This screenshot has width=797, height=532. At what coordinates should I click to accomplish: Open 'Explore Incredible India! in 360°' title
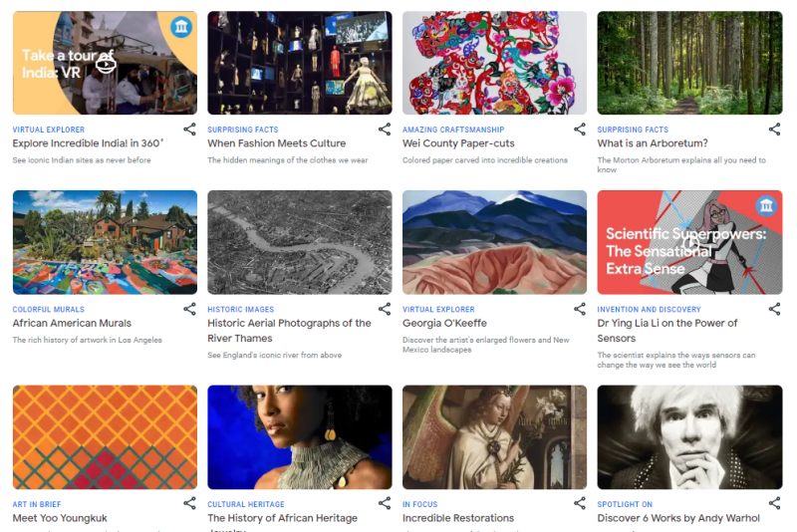click(x=88, y=143)
